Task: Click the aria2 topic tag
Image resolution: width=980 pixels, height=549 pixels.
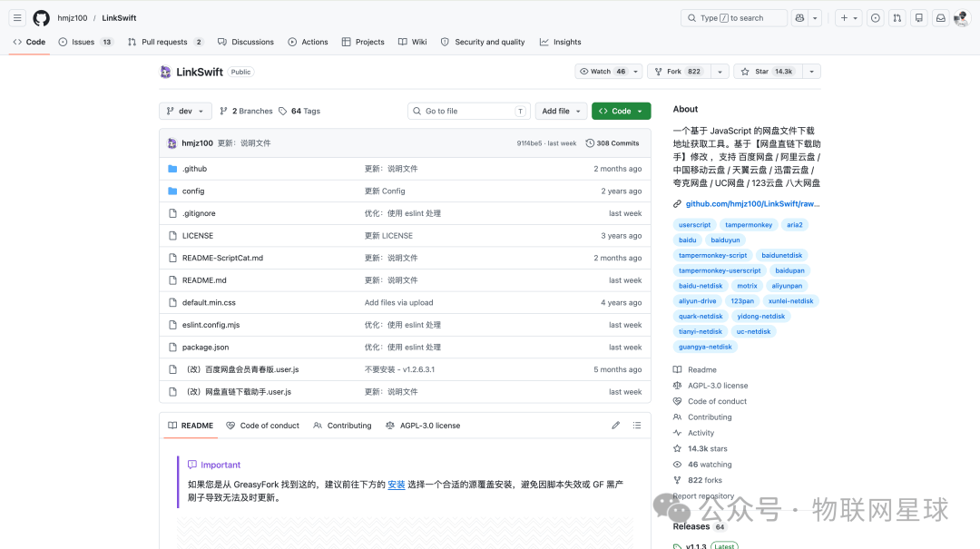Action: click(x=794, y=225)
